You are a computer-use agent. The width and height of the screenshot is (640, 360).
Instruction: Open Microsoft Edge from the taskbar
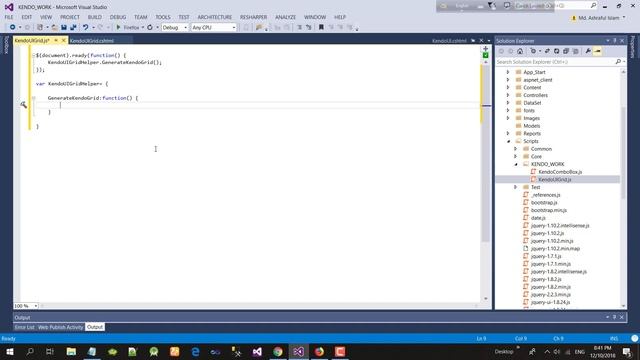pos(195,351)
